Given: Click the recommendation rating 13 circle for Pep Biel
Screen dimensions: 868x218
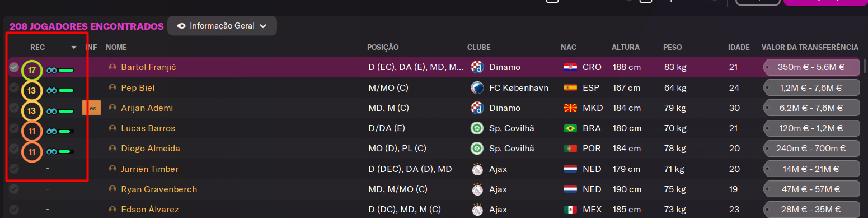Looking at the screenshot, I should click(32, 91).
